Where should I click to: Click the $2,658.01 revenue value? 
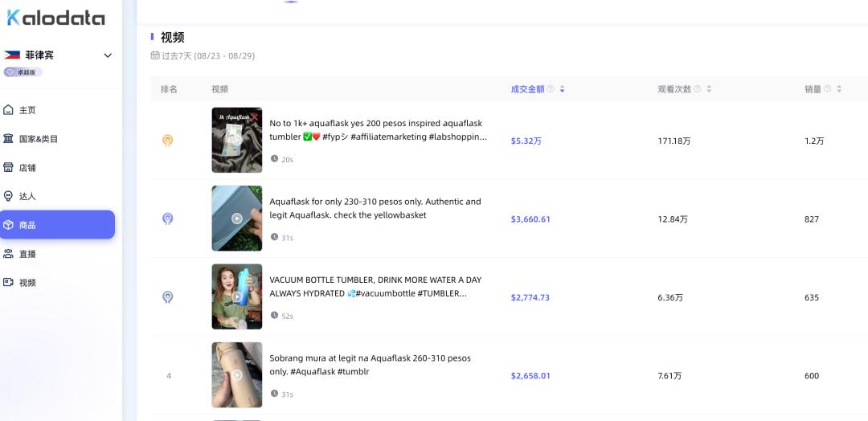point(530,376)
